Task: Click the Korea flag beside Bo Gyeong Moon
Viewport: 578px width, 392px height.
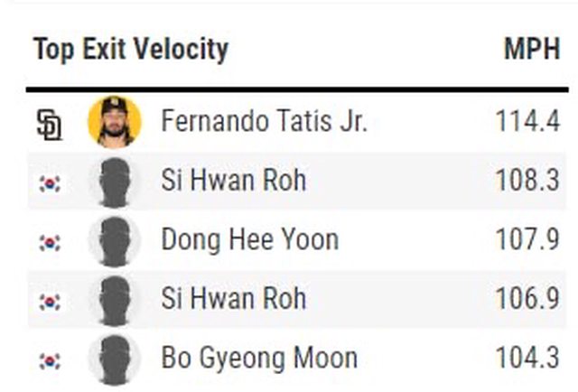Action: tap(50, 359)
